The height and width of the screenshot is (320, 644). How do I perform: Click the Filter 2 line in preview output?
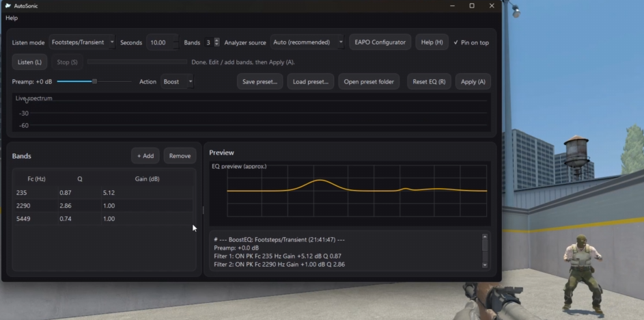click(x=279, y=265)
